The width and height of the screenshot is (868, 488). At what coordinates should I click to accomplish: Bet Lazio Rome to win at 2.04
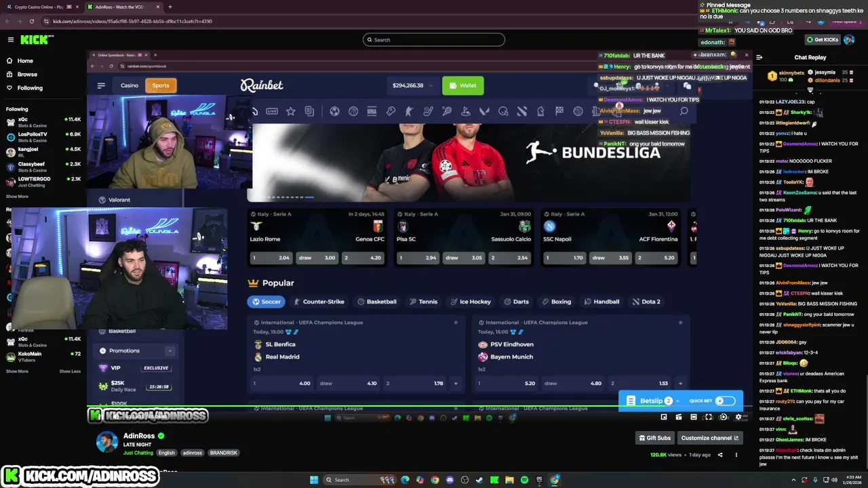(x=271, y=258)
